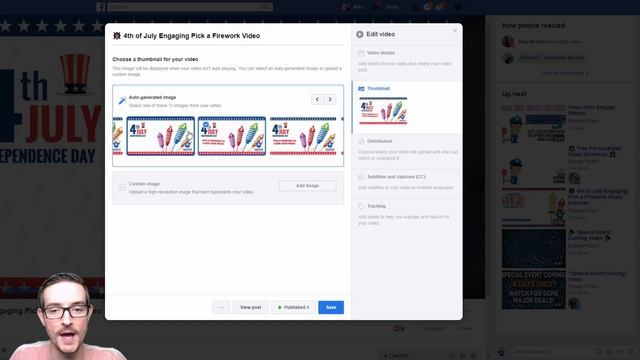The width and height of the screenshot is (640, 360).
Task: Click the View post button
Action: [251, 307]
